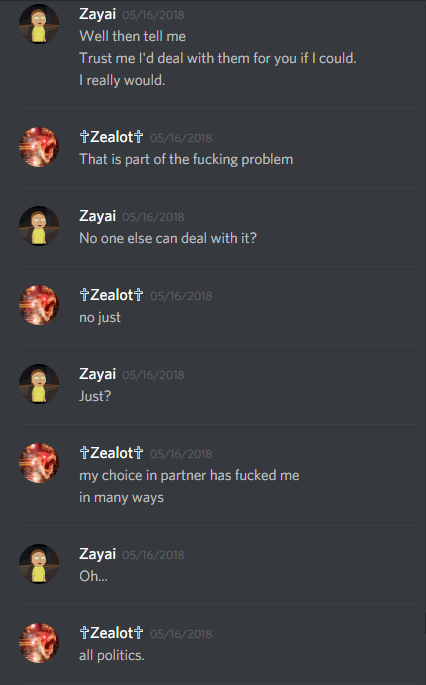This screenshot has height=685, width=426.
Task: Click Zealot username above "That is part of"
Action: pyautogui.click(x=111, y=137)
